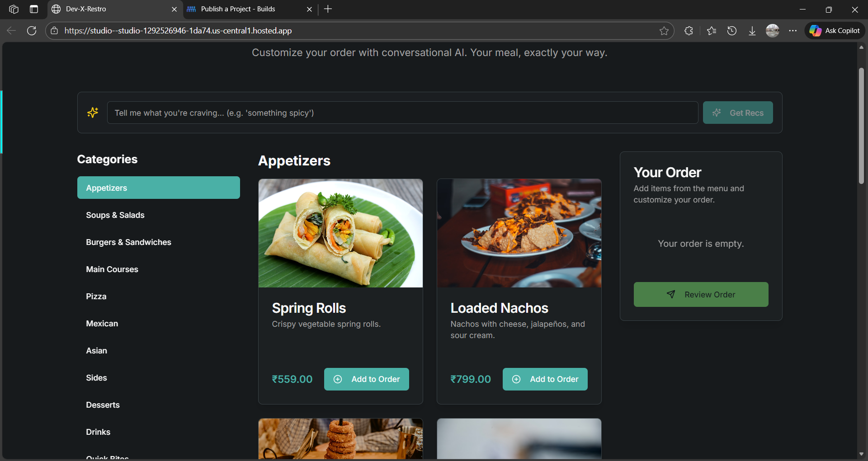The width and height of the screenshot is (868, 461).
Task: Launch Ask Copilot
Action: (x=835, y=31)
